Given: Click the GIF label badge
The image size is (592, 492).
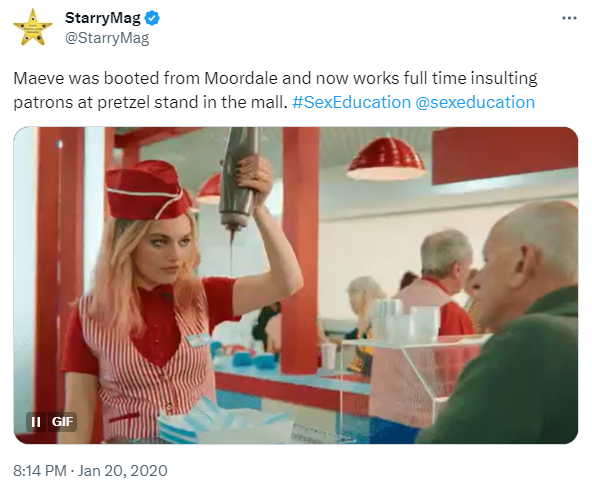Looking at the screenshot, I should pos(62,421).
